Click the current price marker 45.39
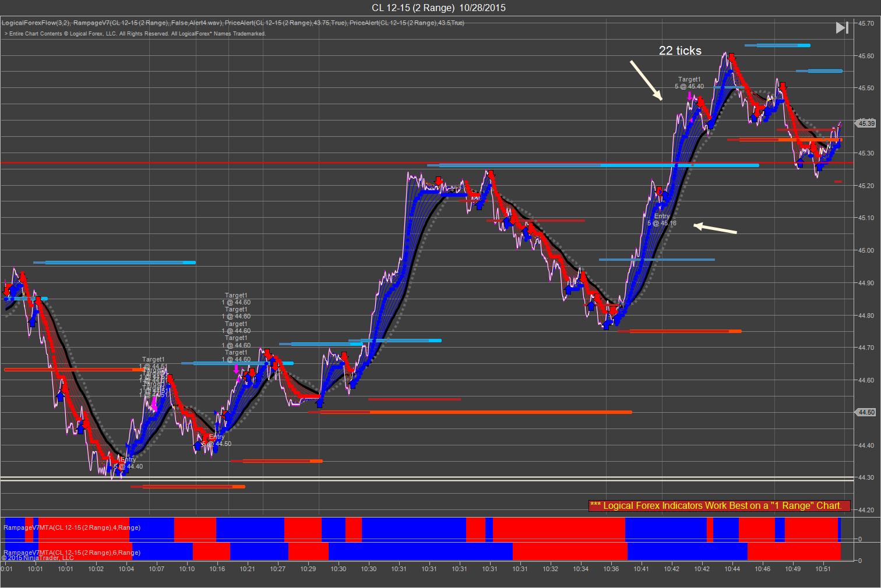This screenshot has width=881, height=588. (x=866, y=123)
